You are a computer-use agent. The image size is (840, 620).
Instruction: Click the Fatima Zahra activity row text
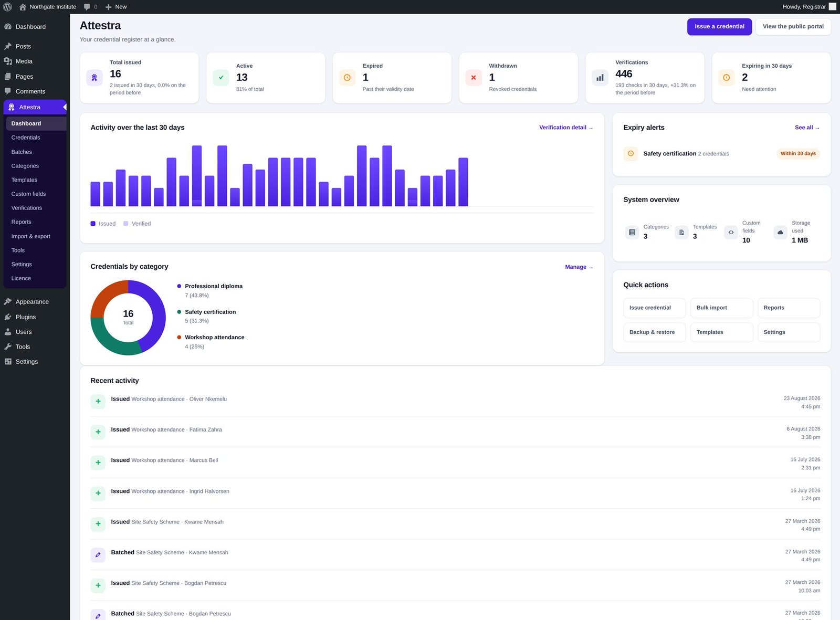tap(166, 430)
